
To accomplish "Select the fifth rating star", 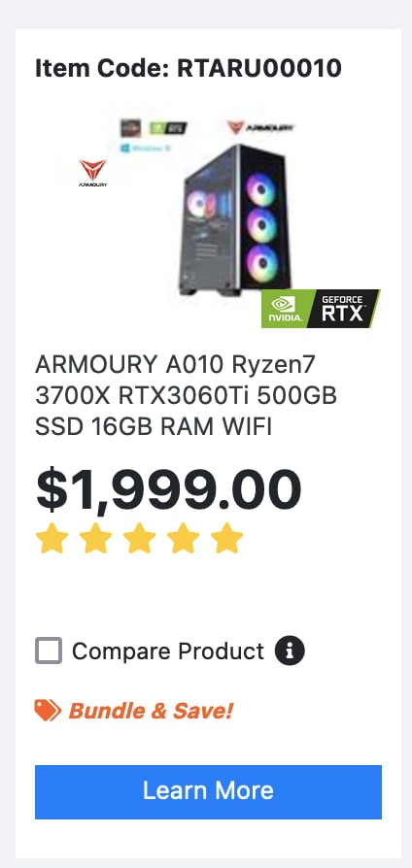I will (x=226, y=538).
